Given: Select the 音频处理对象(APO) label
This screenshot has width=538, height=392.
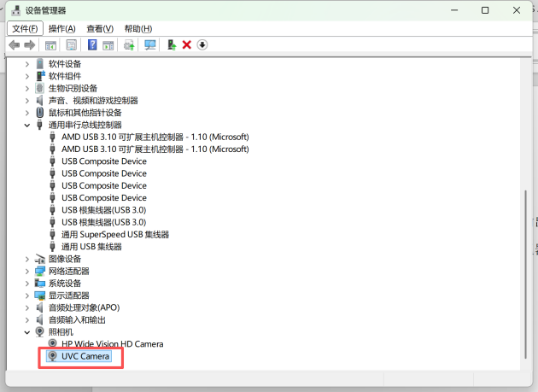Looking at the screenshot, I should (84, 307).
